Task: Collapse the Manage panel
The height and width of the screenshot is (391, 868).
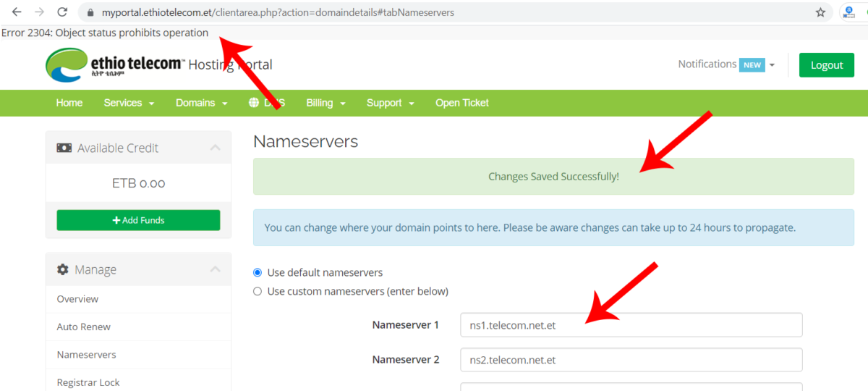Action: point(215,269)
